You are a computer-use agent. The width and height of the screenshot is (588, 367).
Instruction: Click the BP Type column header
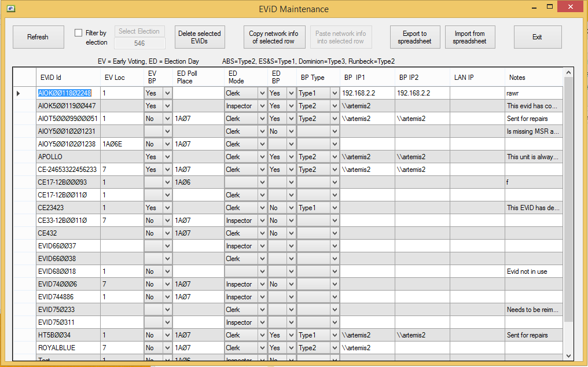(318, 78)
